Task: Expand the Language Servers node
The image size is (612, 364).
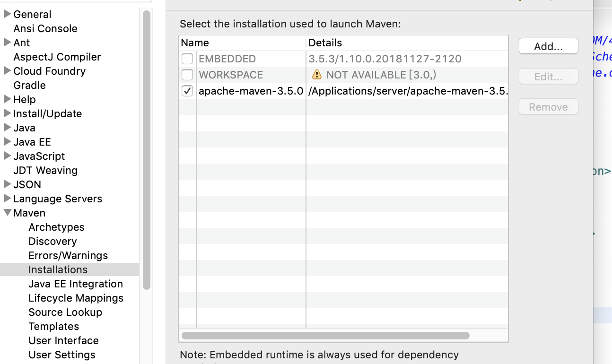Action: (7, 199)
